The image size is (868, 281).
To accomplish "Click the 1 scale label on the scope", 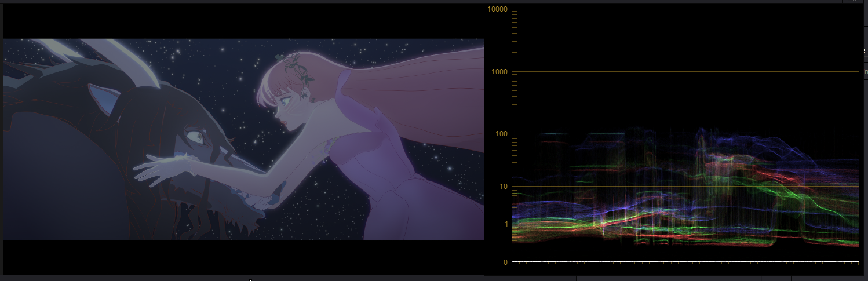I will coord(506,224).
